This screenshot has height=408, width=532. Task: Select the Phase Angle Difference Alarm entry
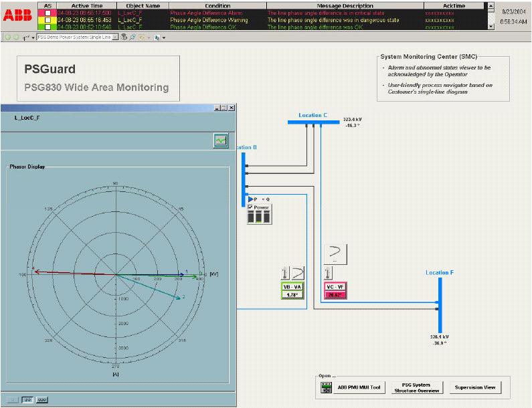pyautogui.click(x=206, y=13)
